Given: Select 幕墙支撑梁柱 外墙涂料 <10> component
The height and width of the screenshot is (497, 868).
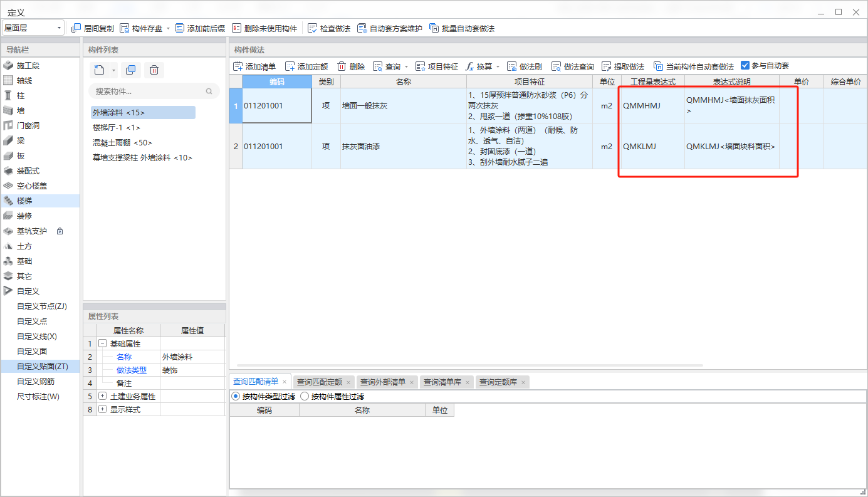Looking at the screenshot, I should pos(142,157).
